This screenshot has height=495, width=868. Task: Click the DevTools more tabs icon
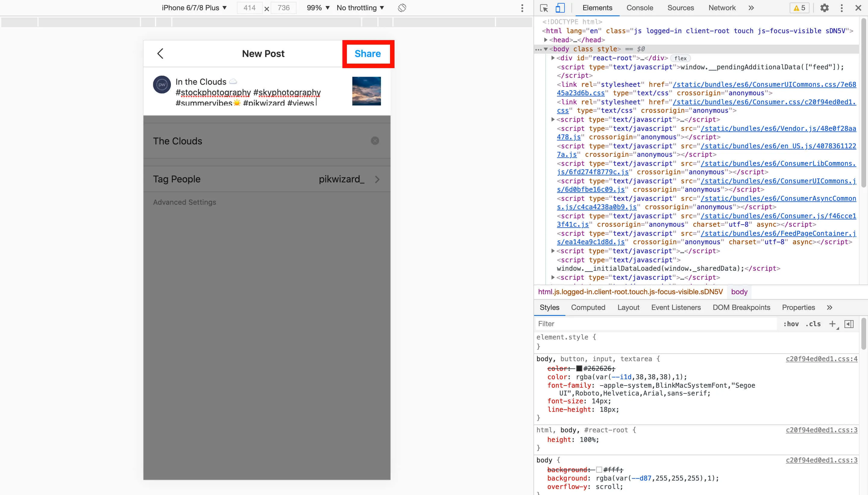coord(751,8)
